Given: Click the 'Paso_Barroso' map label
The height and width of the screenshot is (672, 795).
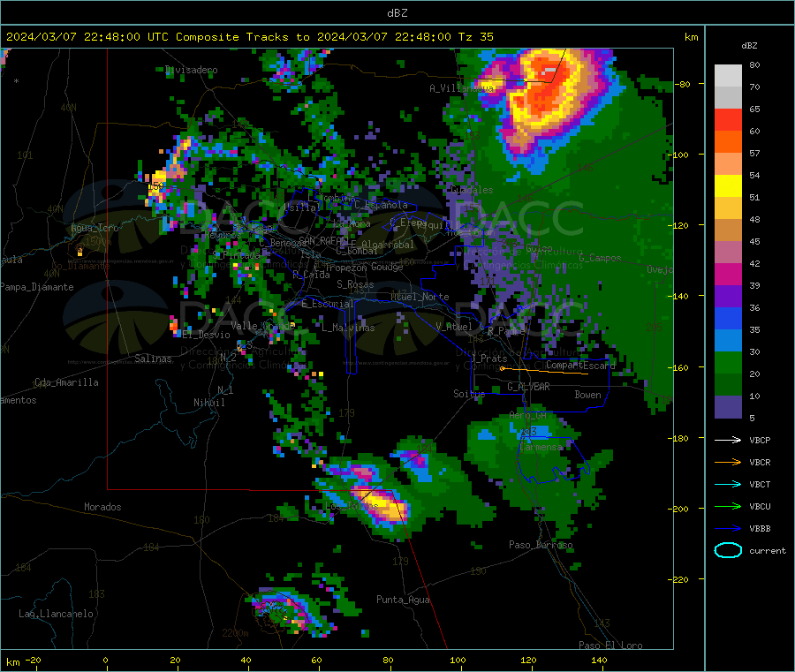Looking at the screenshot, I should [541, 545].
